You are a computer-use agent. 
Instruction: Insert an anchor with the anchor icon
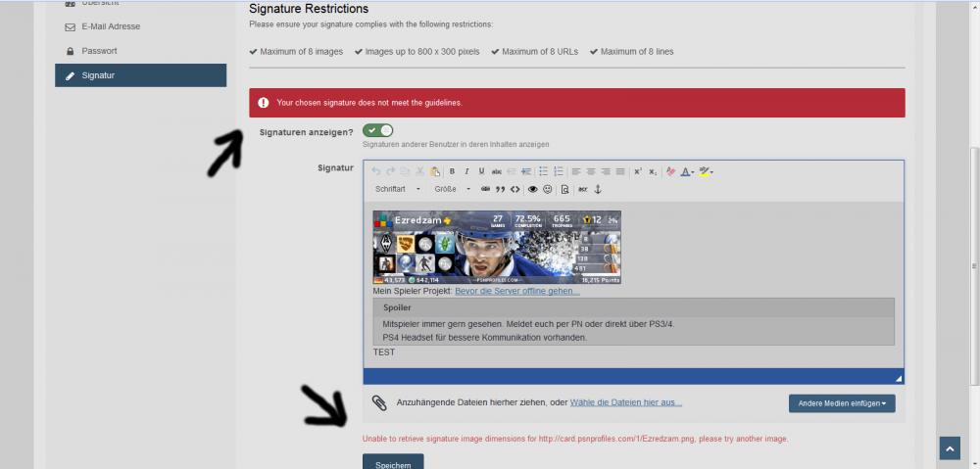598,189
